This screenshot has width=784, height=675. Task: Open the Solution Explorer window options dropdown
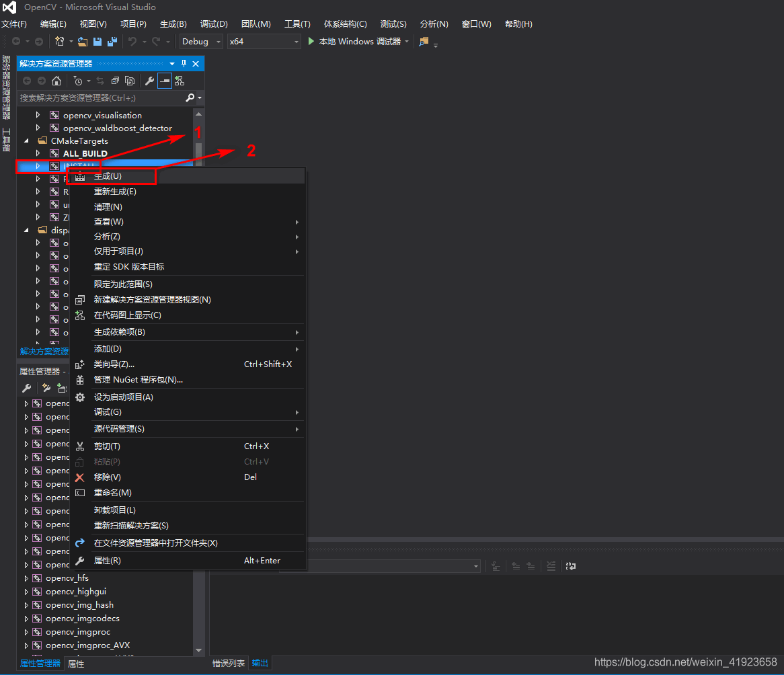point(172,63)
